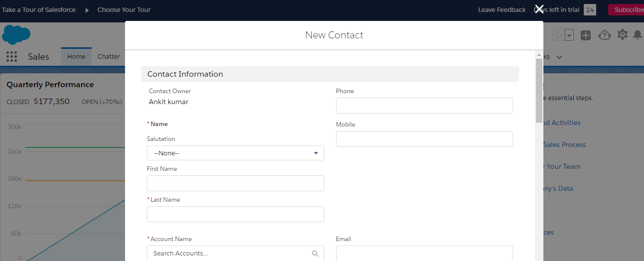Image resolution: width=644 pixels, height=261 pixels.
Task: Click the Sales Process link behind dialog
Action: pyautogui.click(x=564, y=144)
